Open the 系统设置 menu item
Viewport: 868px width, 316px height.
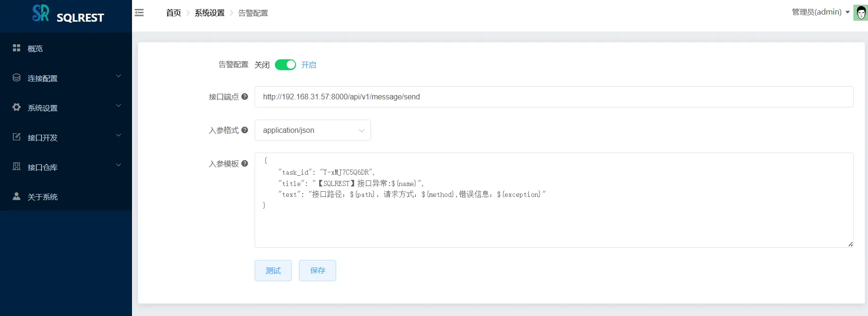(66, 107)
